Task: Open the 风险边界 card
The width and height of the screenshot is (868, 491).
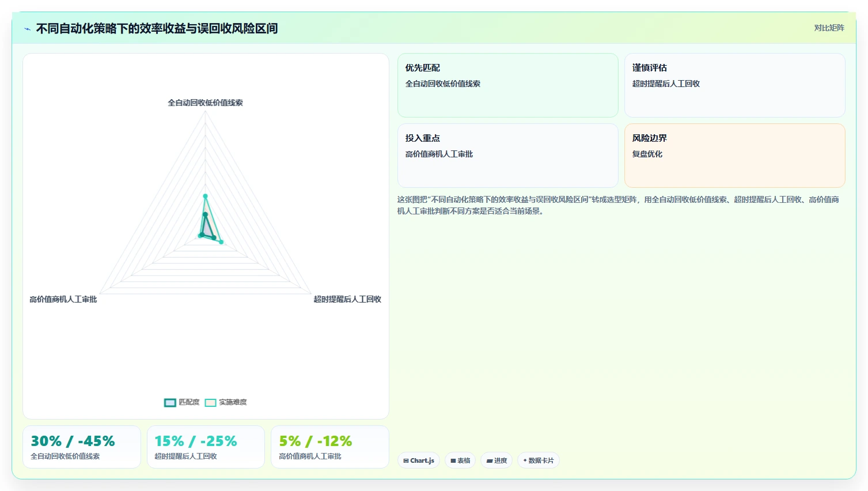Action: [x=734, y=156]
